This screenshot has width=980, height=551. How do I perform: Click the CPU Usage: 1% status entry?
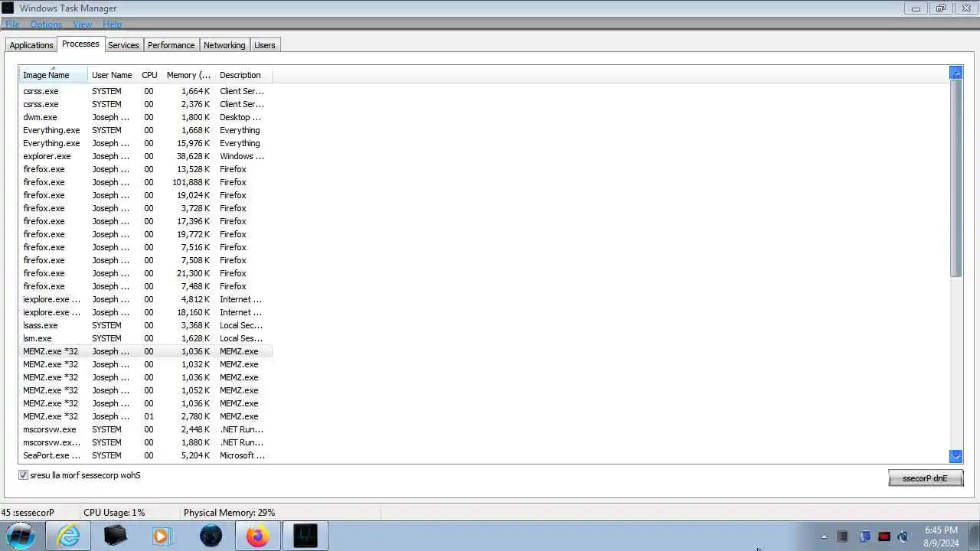(114, 513)
